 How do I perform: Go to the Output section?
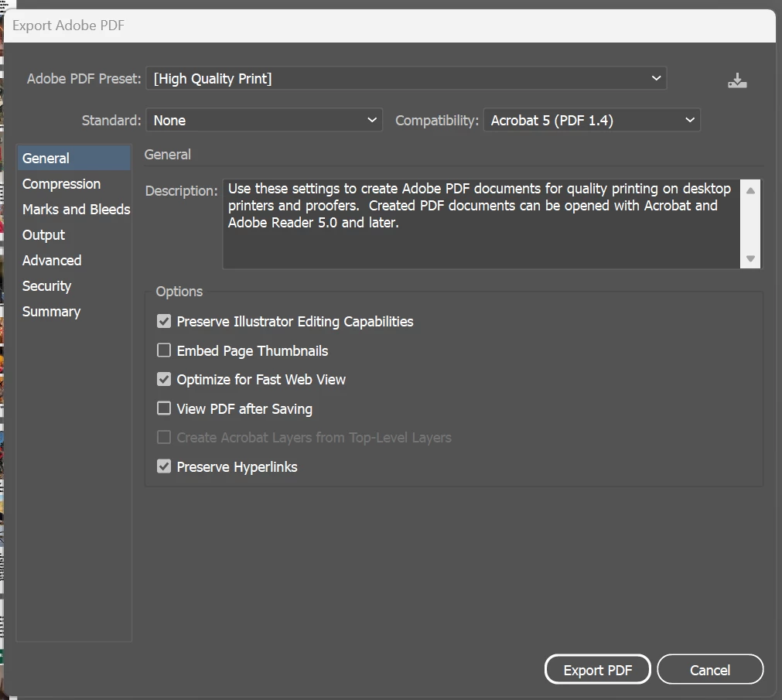[73, 235]
